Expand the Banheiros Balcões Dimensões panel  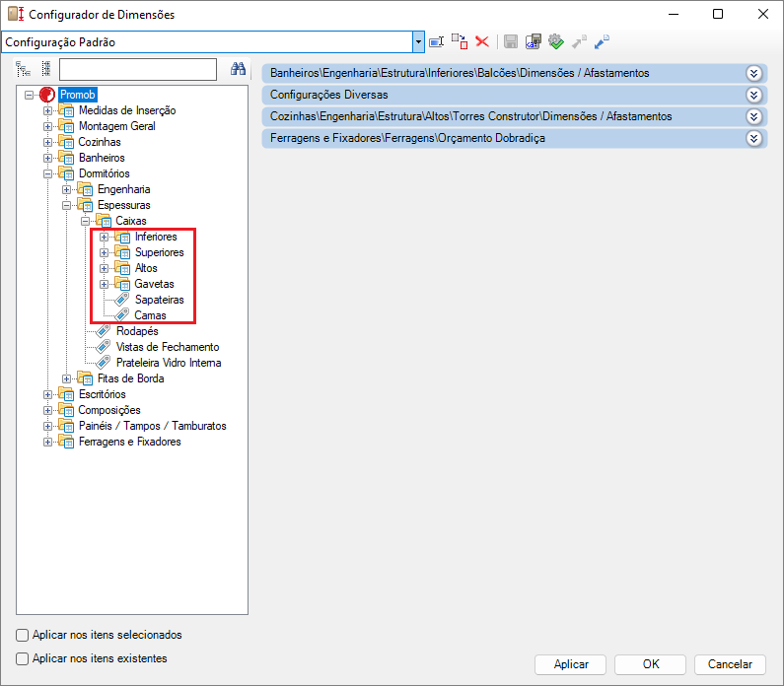point(754,74)
